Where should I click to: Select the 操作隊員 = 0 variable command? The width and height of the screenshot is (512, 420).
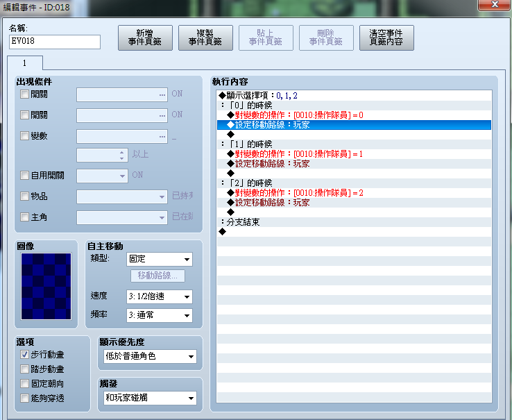(x=355, y=115)
